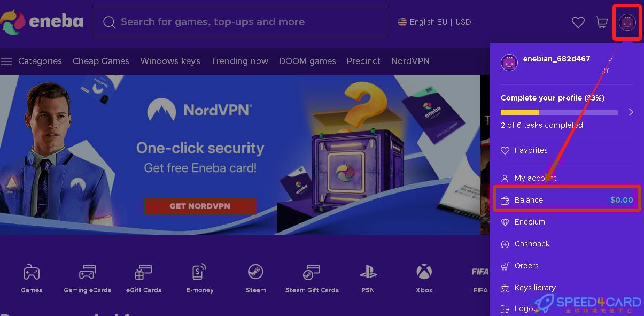Select Balance in the account menu
The height and width of the screenshot is (316, 644).
click(x=566, y=199)
